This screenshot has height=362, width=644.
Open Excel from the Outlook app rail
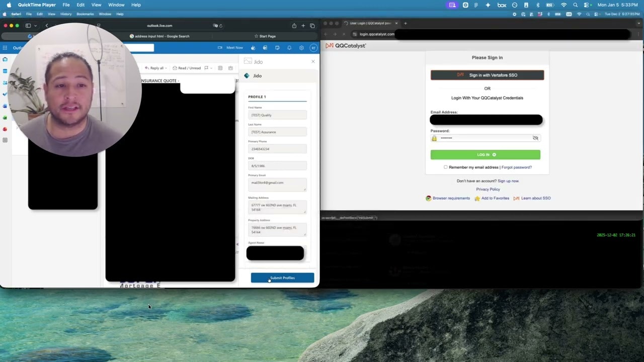click(x=5, y=118)
